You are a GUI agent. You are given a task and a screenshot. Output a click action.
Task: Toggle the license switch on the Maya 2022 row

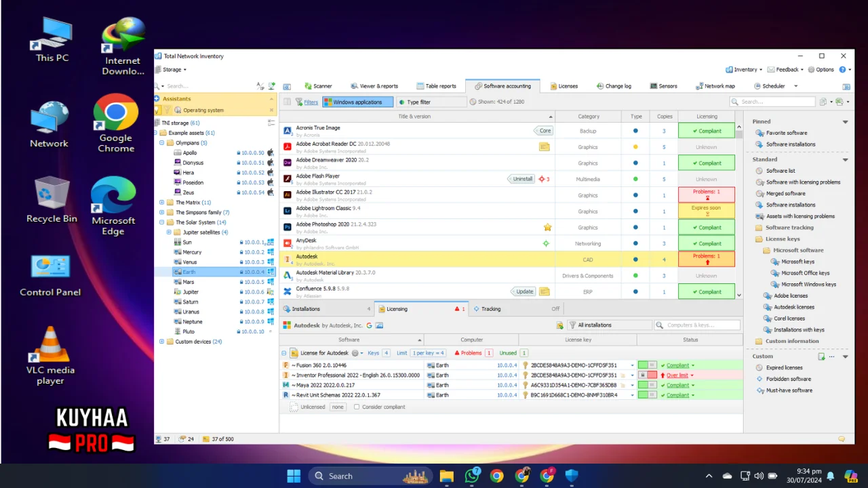pyautogui.click(x=647, y=385)
